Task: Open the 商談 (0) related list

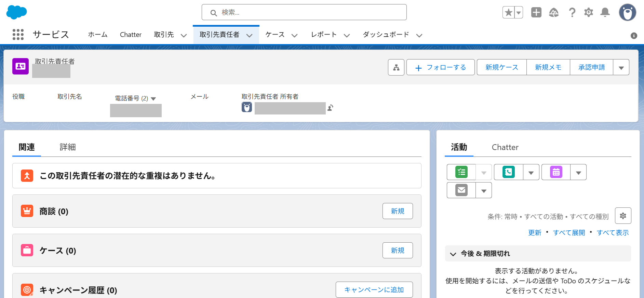Action: click(54, 211)
